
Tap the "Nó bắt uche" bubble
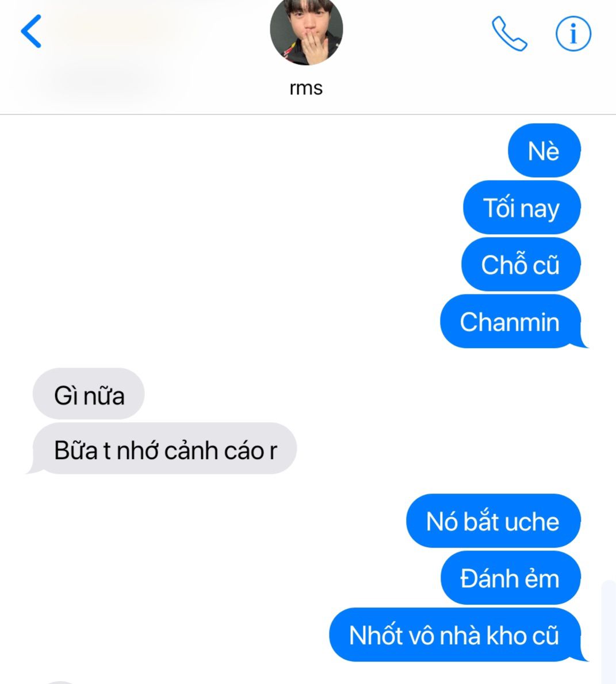tap(493, 521)
